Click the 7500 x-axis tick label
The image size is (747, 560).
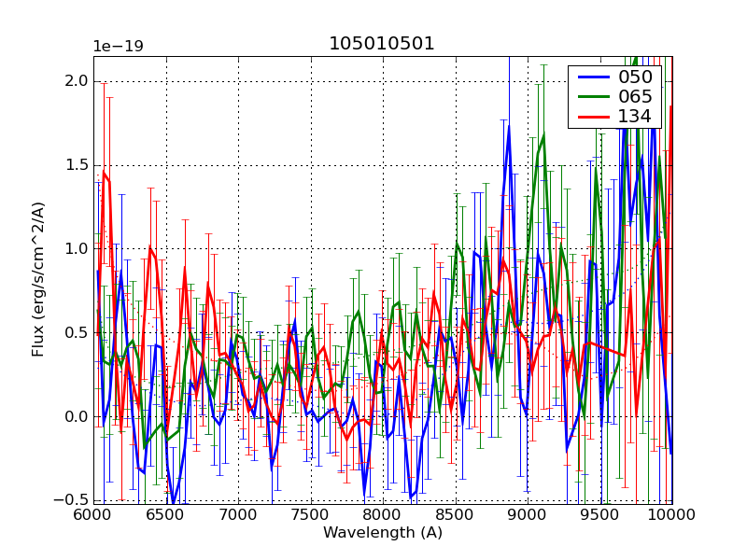click(310, 514)
